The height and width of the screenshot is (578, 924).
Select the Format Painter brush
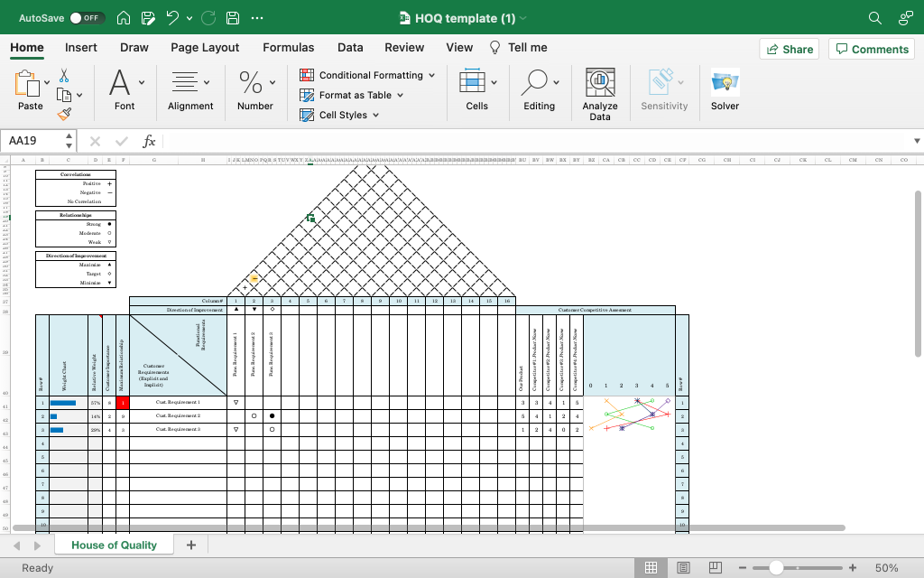64,114
